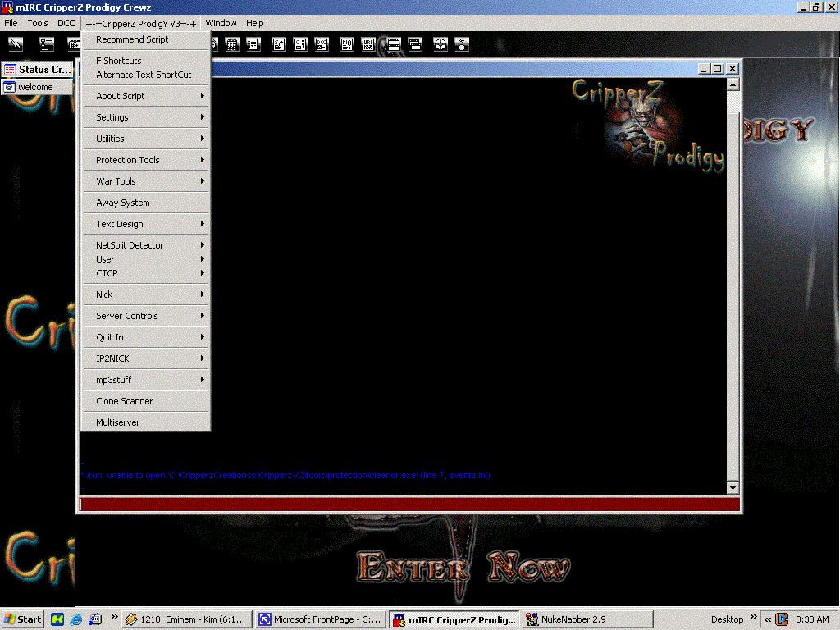Image resolution: width=840 pixels, height=630 pixels.
Task: Close the CripperZ ProdigY V3 menu header
Action: (141, 24)
